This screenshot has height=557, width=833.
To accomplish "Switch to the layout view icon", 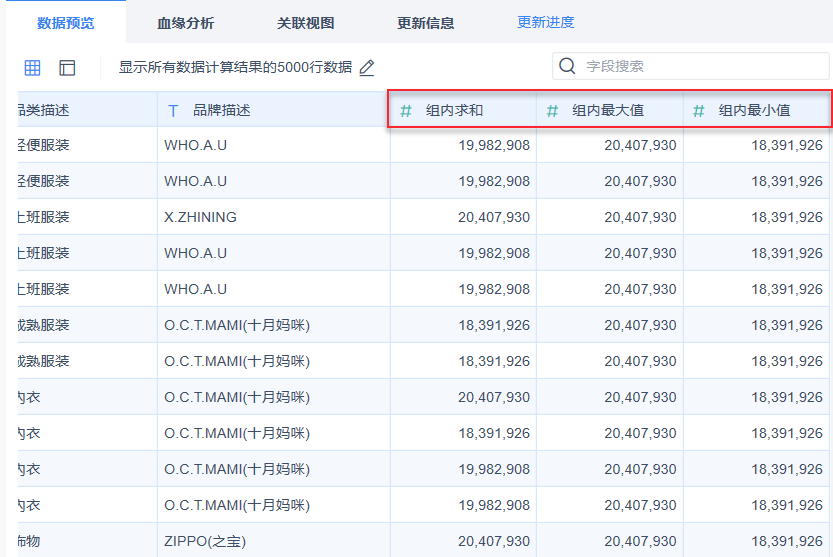I will click(67, 68).
